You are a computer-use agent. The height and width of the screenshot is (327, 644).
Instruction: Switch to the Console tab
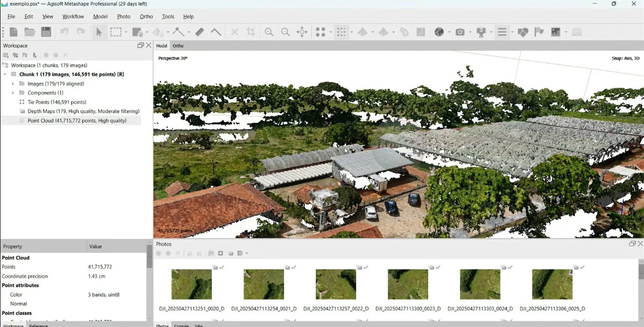(181, 325)
